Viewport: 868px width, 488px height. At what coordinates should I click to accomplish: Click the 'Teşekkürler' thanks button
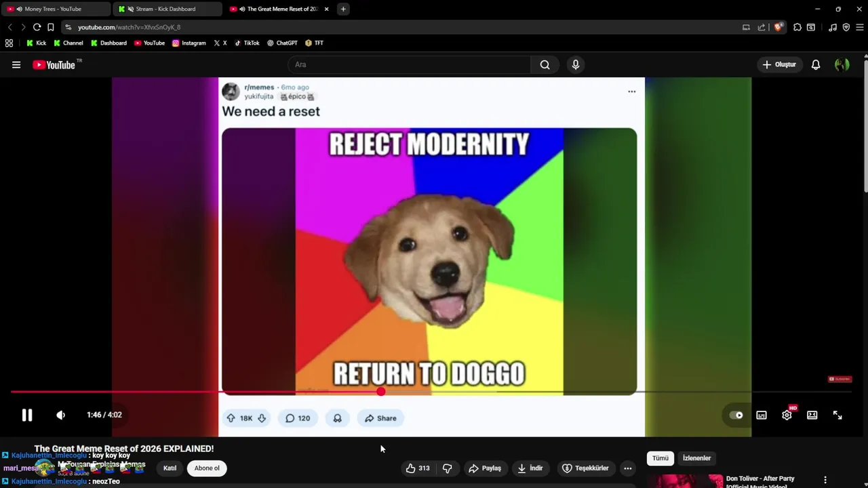tap(585, 468)
